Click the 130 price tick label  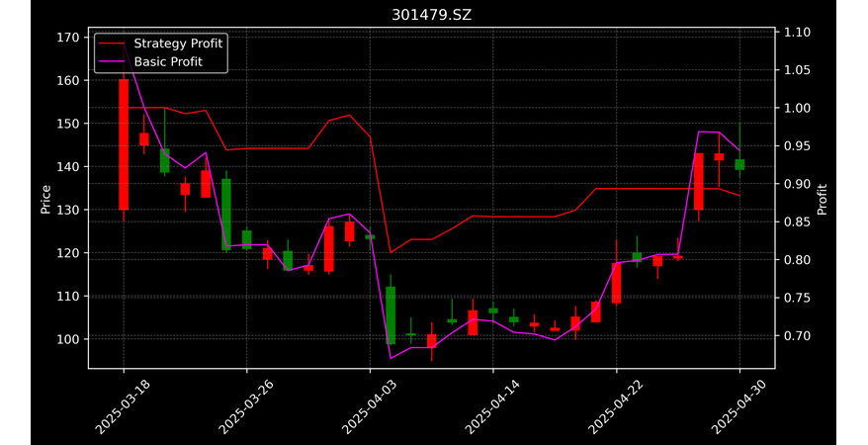[68, 211]
